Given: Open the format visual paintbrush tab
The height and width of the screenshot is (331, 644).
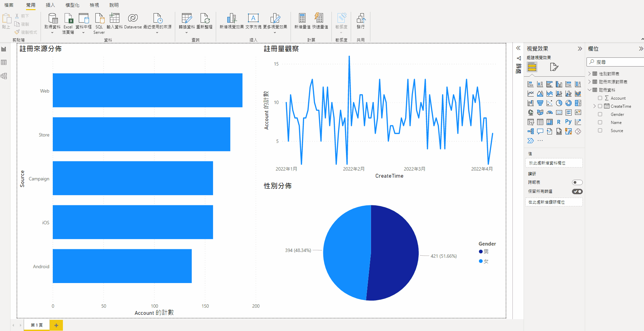Looking at the screenshot, I should 554,67.
